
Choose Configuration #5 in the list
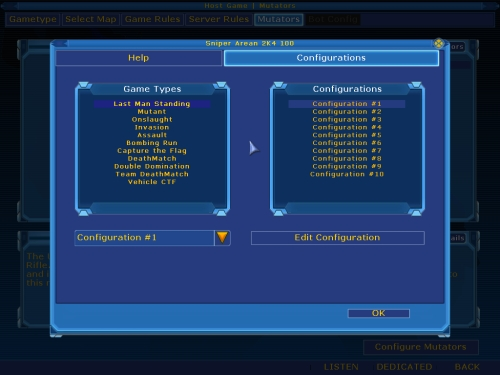click(347, 135)
